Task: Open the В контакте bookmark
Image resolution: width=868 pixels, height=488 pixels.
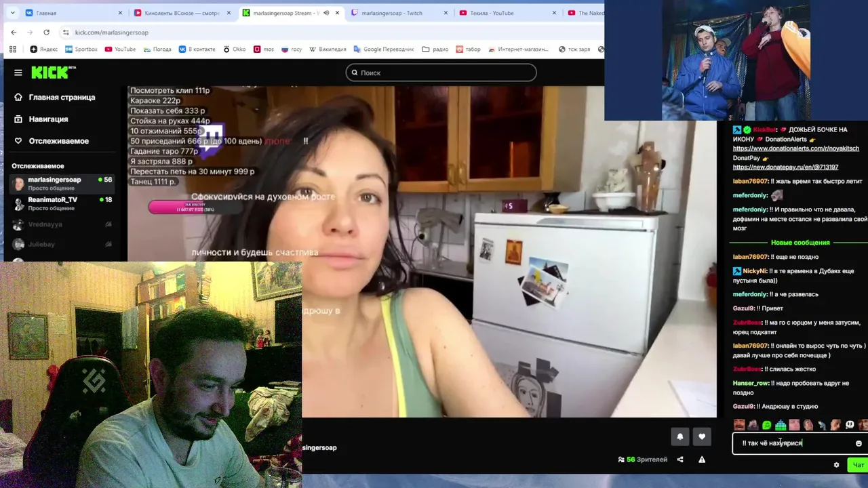Action: click(x=197, y=49)
